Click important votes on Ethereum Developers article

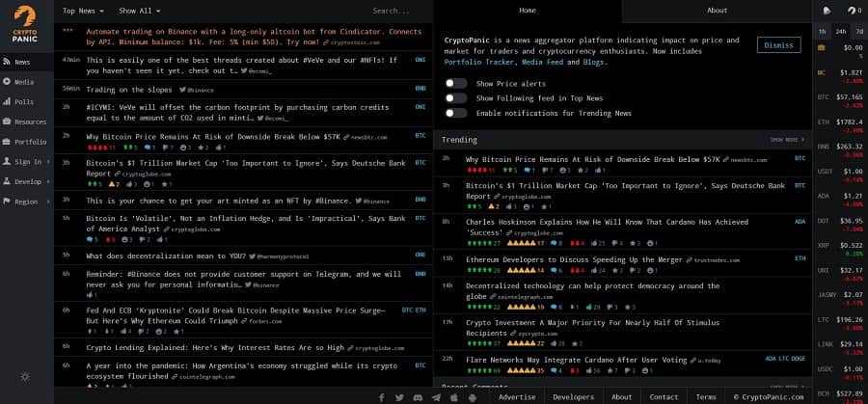coord(526,270)
